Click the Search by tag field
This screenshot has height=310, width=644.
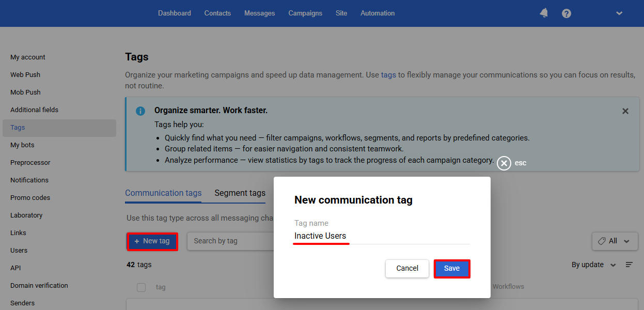point(230,241)
